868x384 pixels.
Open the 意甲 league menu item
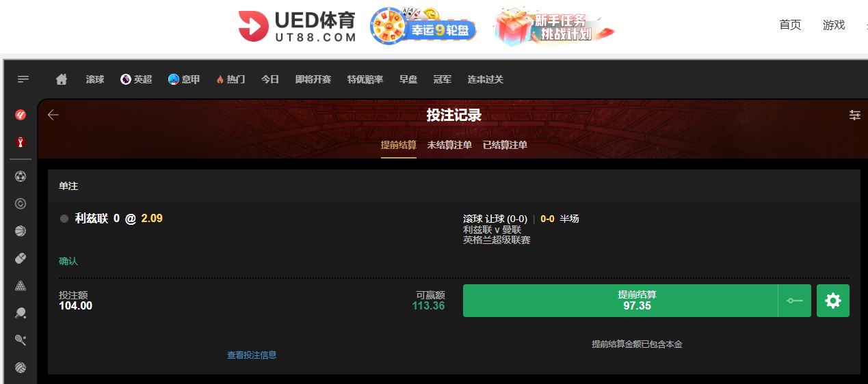point(184,79)
